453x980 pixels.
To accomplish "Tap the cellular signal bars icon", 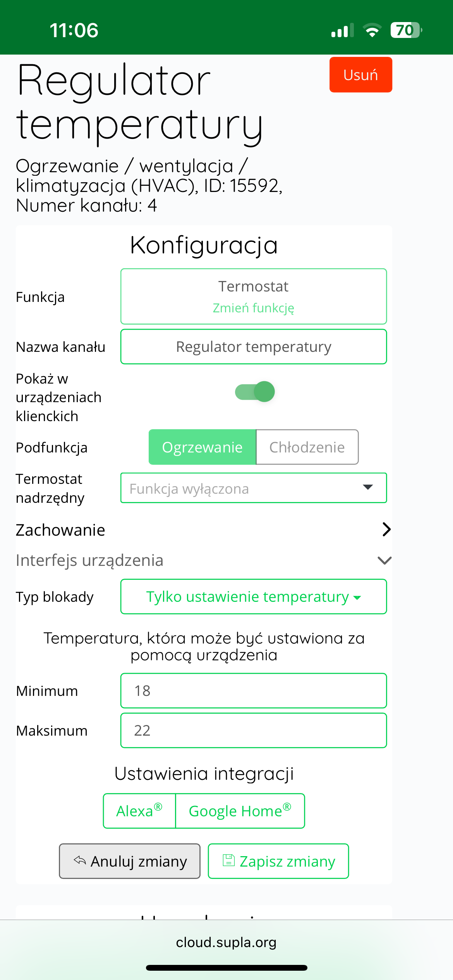I will (x=343, y=30).
